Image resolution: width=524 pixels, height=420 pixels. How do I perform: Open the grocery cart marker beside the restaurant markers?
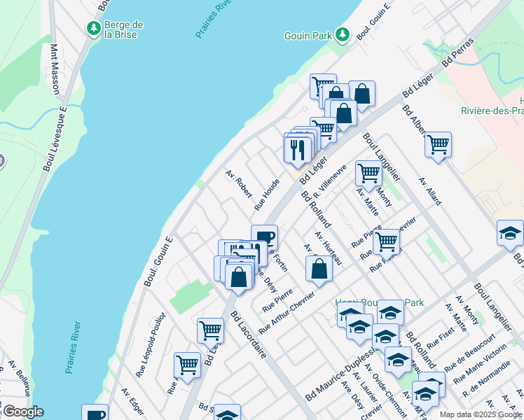click(324, 129)
